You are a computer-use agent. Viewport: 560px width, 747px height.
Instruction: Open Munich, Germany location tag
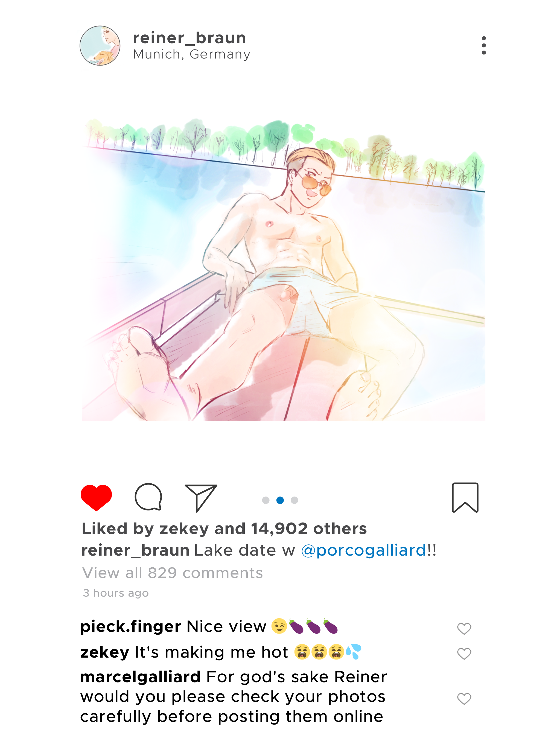pos(191,54)
